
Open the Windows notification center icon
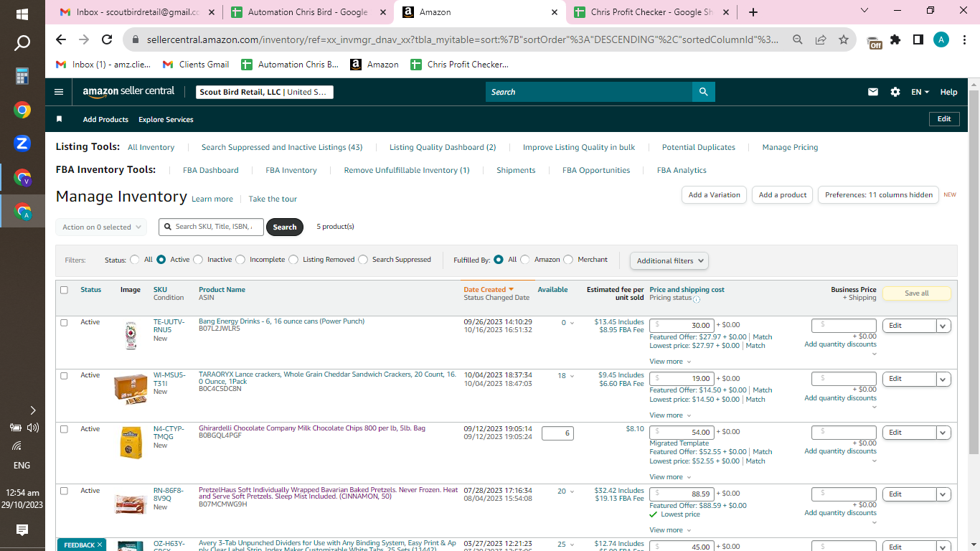coord(22,530)
